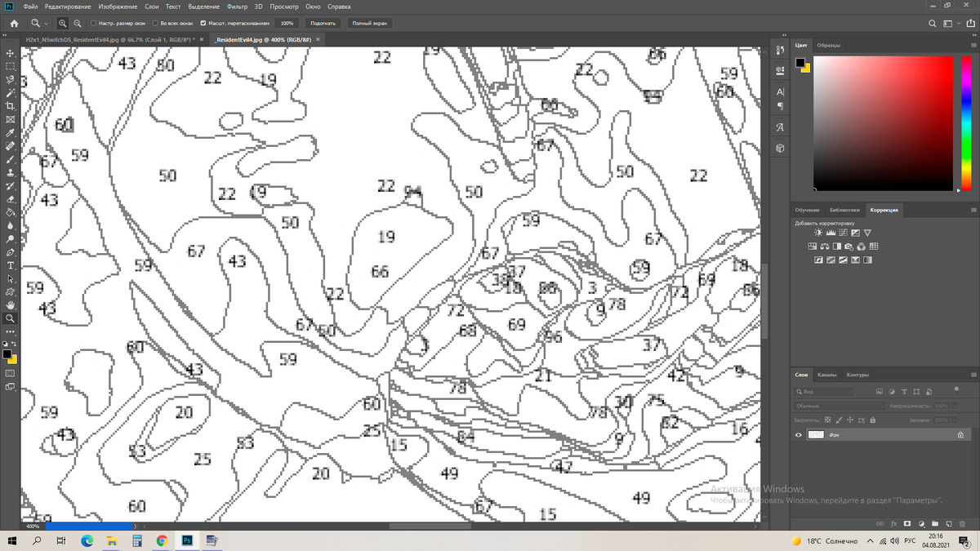Select the Zoom tool in the toolbar

(10, 318)
